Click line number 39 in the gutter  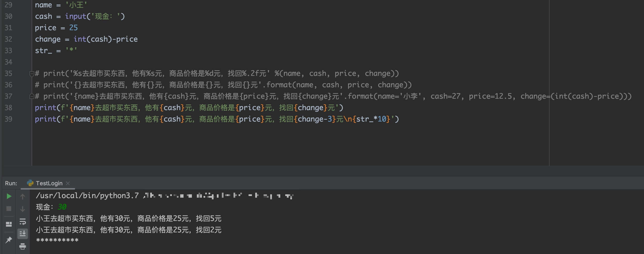point(8,119)
